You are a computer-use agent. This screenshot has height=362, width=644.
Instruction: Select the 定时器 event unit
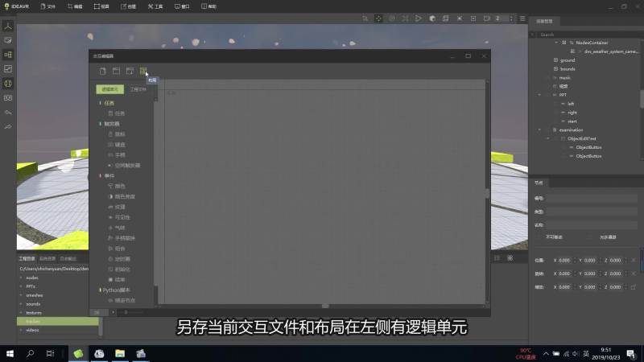pos(119,259)
